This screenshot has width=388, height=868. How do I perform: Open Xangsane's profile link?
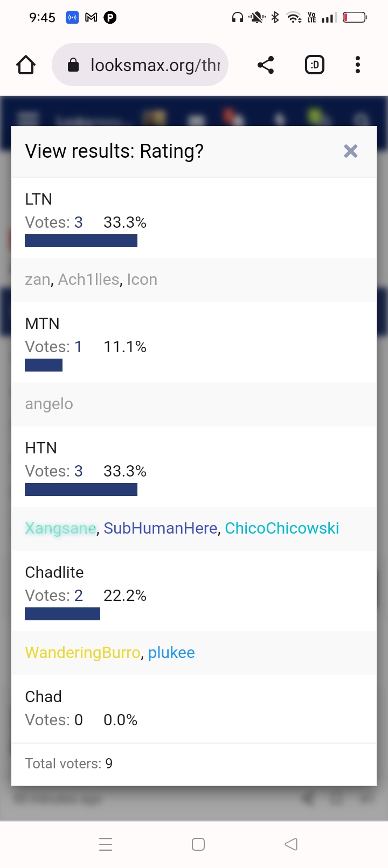tap(61, 528)
